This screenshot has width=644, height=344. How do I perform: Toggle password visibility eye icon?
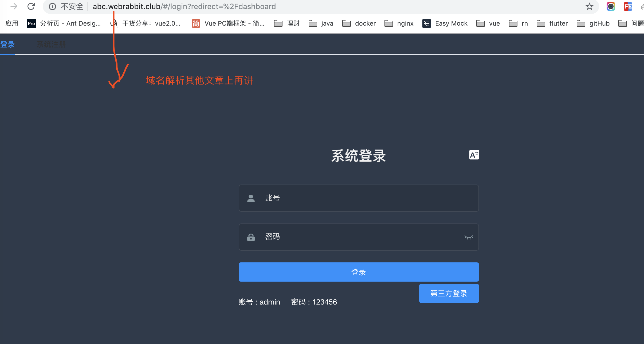469,237
